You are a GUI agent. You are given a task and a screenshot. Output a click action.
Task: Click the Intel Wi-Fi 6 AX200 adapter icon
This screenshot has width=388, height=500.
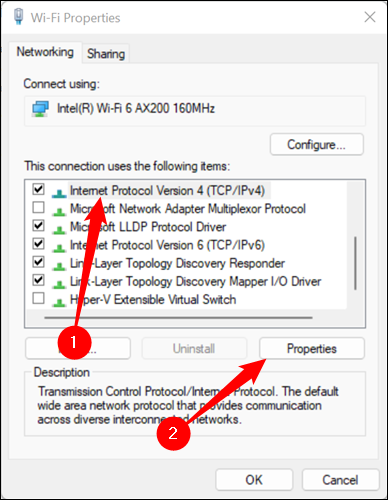[x=40, y=109]
